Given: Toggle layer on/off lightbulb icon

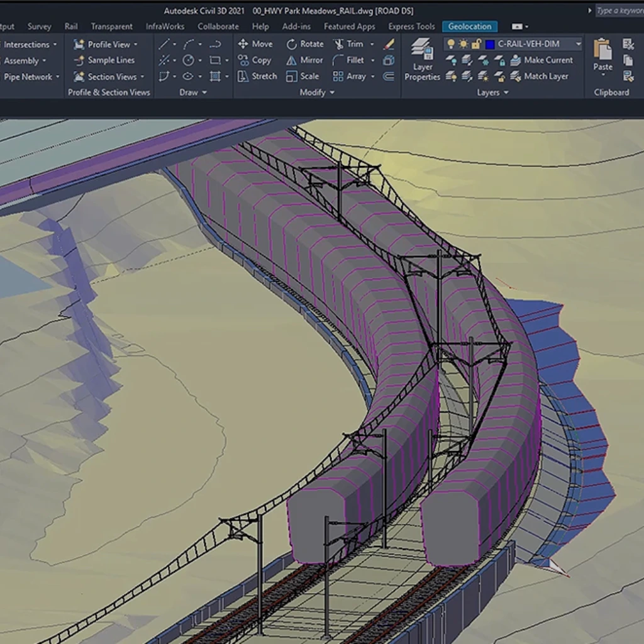Looking at the screenshot, I should click(x=451, y=44).
